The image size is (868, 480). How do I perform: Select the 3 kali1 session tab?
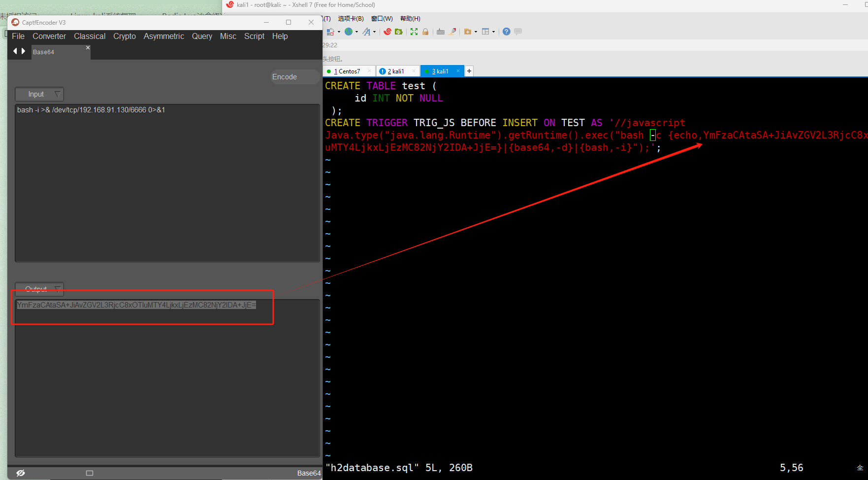click(442, 71)
